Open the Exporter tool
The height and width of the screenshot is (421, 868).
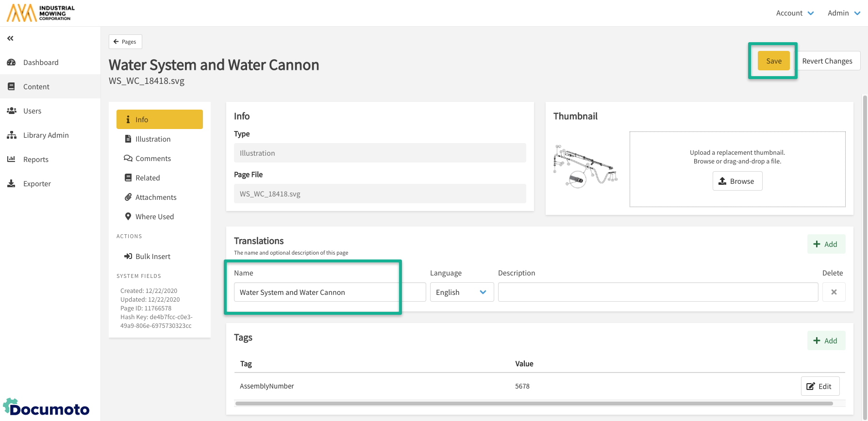pos(37,184)
